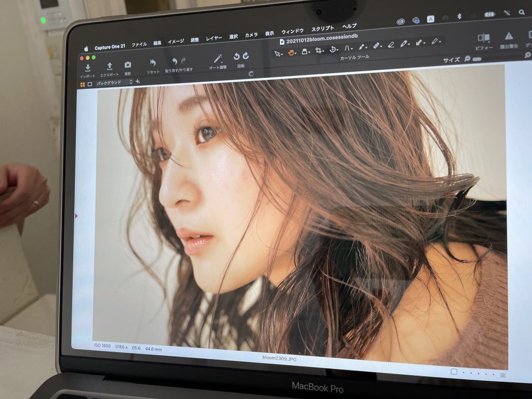Open the ファイル (File) menu
This screenshot has height=399, width=532.
click(139, 45)
